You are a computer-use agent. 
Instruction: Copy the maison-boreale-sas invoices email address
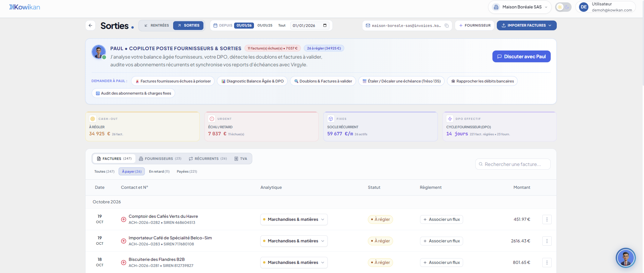[x=447, y=26]
